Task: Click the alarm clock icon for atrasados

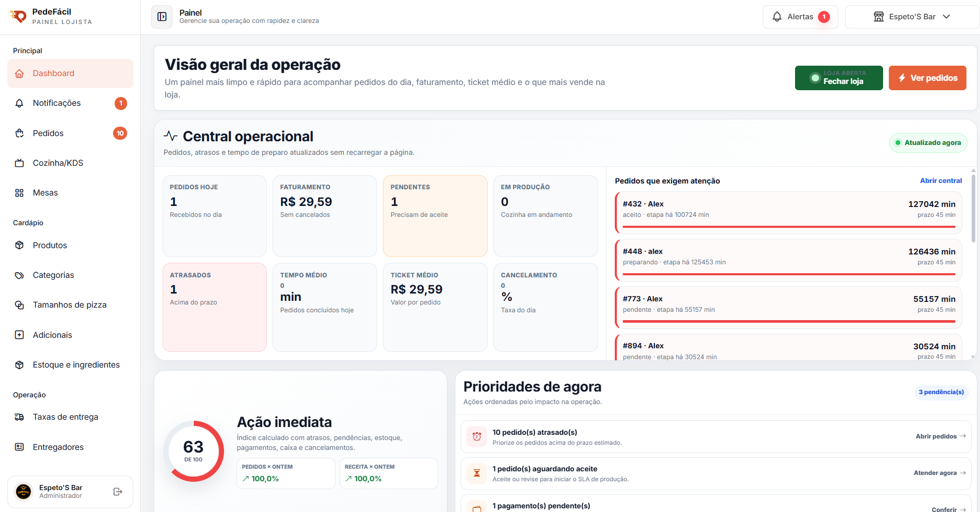Action: click(477, 436)
